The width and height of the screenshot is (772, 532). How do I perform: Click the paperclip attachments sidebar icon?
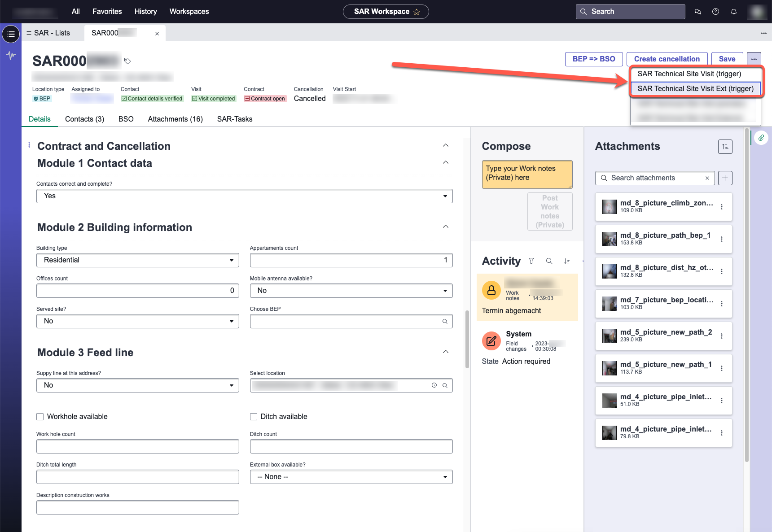coord(761,138)
